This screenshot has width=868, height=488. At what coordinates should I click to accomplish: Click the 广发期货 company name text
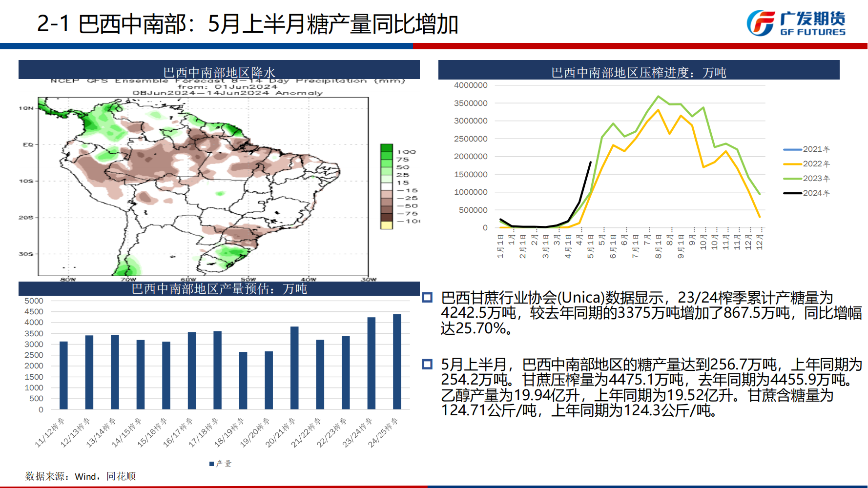(812, 19)
